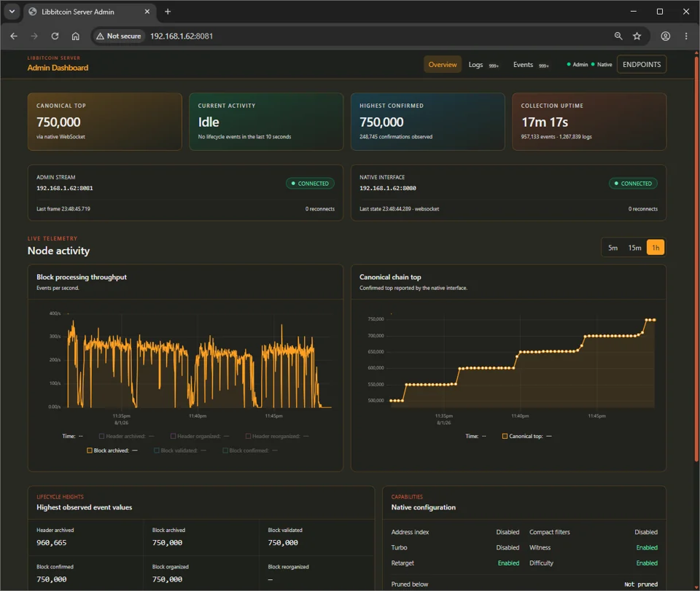700x591 pixels.
Task: Expand the tab search dropdown arrow
Action: point(12,12)
